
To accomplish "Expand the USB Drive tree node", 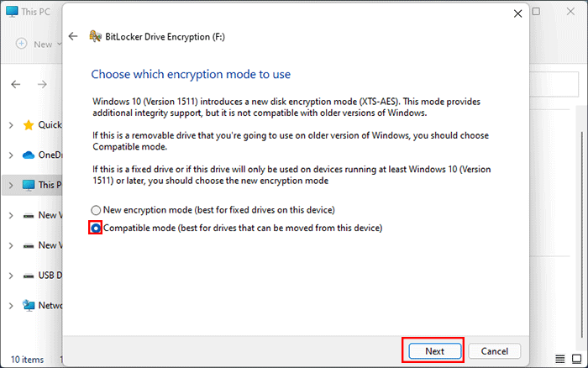I will tap(10, 276).
